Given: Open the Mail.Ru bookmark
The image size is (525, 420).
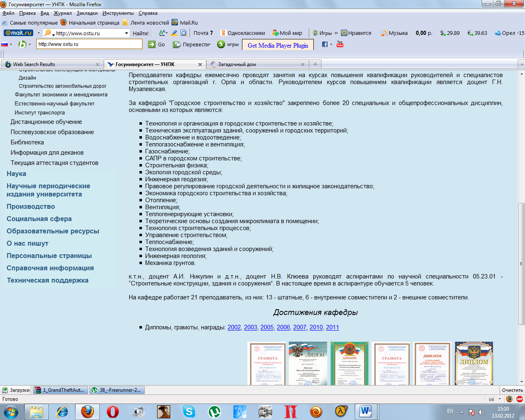Looking at the screenshot, I should [185, 23].
